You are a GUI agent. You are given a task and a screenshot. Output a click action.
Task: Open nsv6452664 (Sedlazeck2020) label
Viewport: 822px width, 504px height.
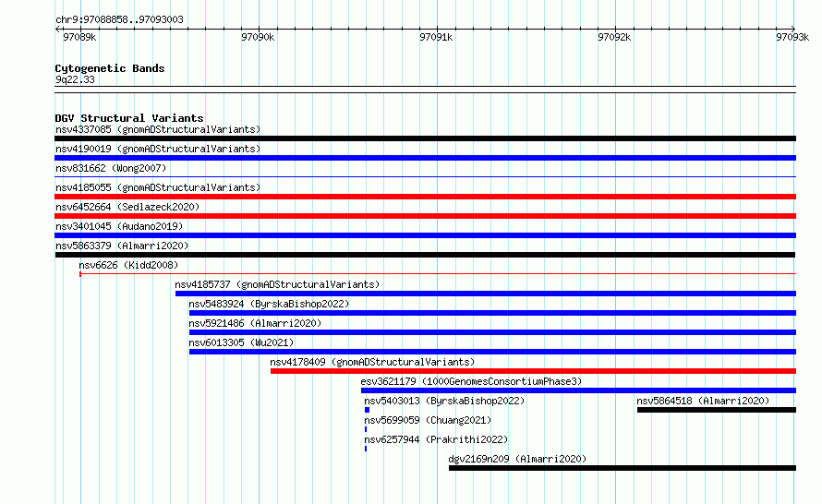coord(127,207)
